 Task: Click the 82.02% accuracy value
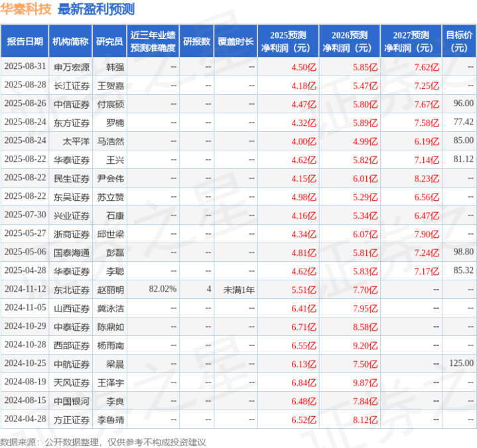pyautogui.click(x=163, y=289)
